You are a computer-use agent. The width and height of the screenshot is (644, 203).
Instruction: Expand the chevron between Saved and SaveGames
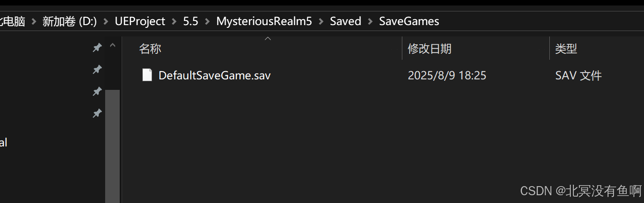(x=370, y=21)
